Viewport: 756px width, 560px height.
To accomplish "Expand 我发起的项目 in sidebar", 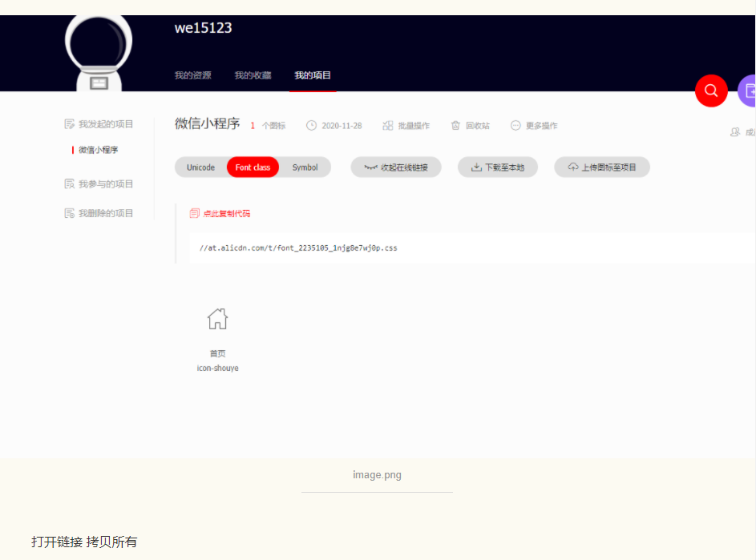I will [106, 124].
